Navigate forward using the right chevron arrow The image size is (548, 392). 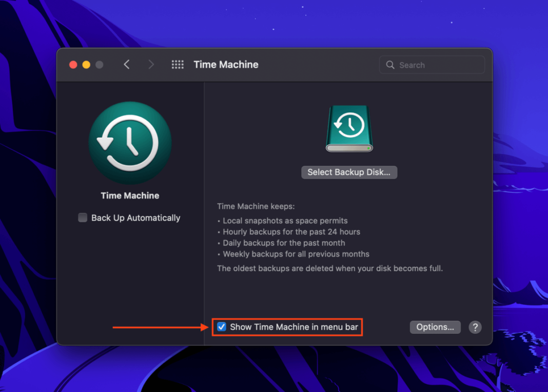151,64
